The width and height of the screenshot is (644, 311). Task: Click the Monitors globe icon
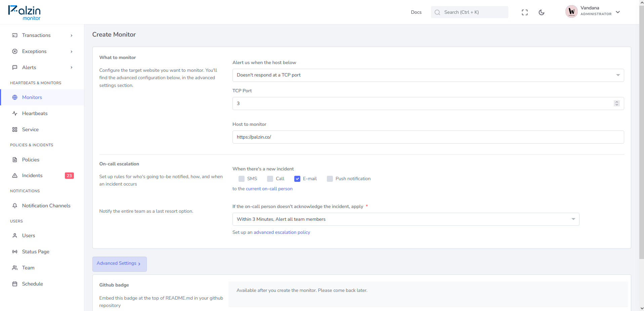[15, 97]
